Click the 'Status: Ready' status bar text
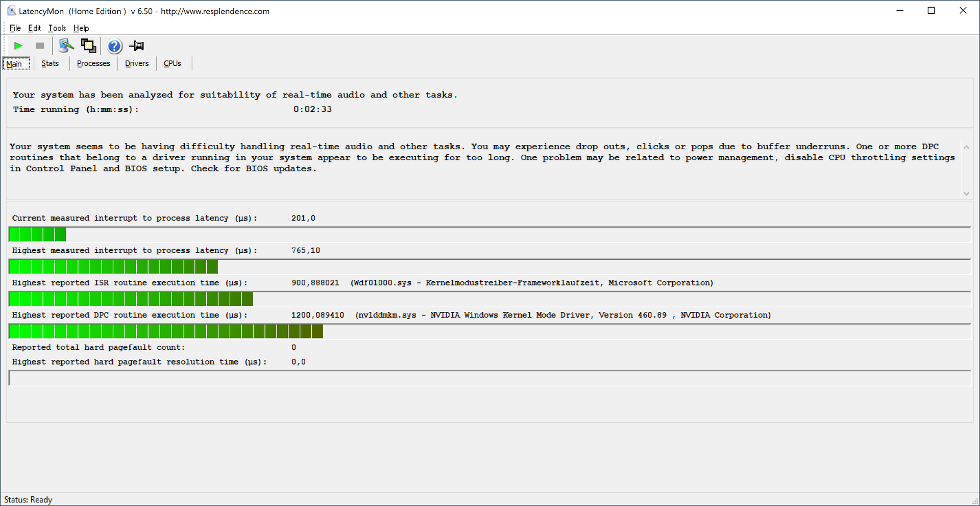This screenshot has height=506, width=980. click(x=28, y=499)
